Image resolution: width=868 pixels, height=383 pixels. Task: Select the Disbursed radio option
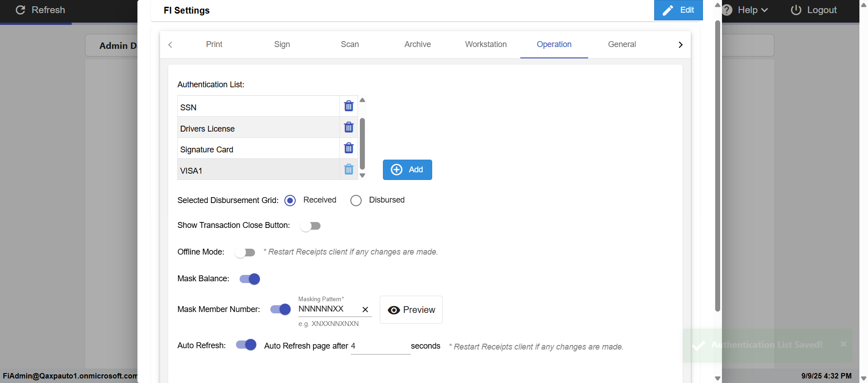[356, 200]
